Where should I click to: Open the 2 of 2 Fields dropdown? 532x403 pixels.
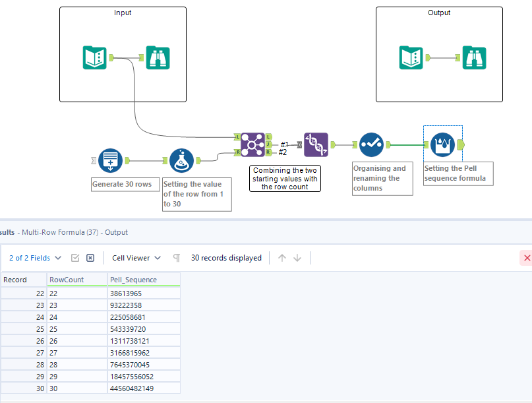[35, 258]
